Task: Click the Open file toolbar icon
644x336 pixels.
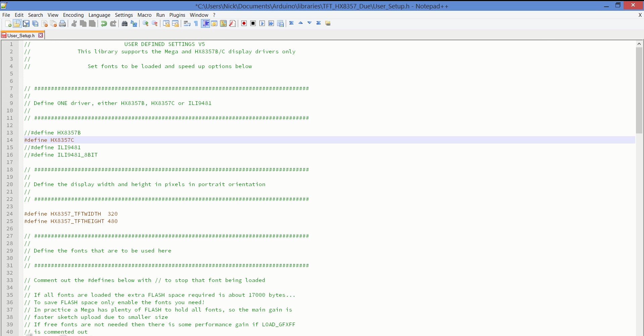Action: click(x=17, y=23)
